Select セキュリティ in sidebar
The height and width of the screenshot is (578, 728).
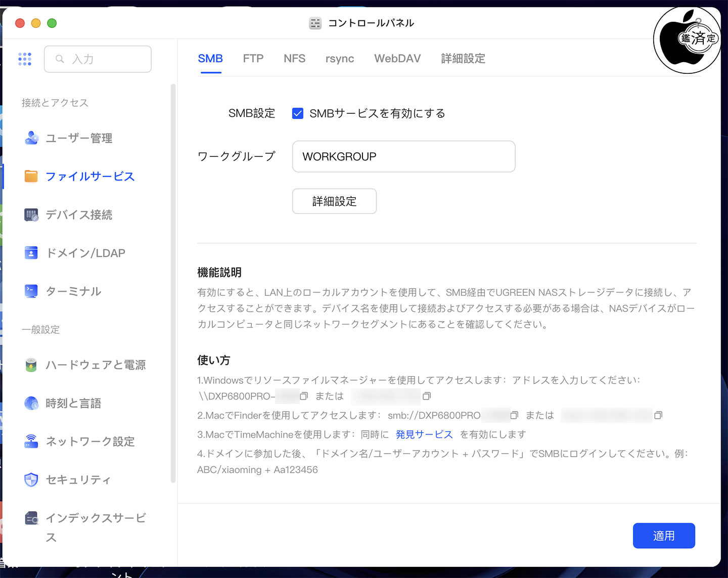tap(78, 479)
